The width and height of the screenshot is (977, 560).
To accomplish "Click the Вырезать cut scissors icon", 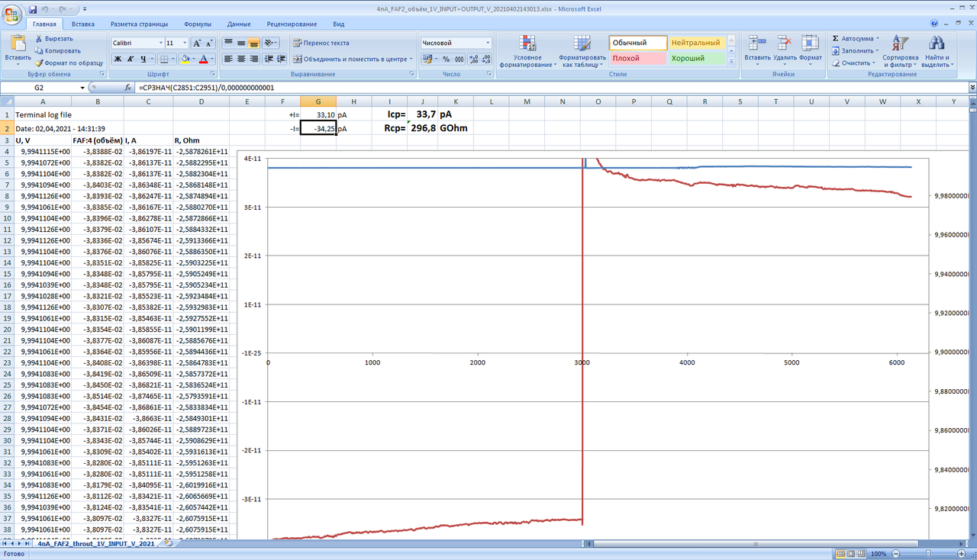I will tap(39, 38).
